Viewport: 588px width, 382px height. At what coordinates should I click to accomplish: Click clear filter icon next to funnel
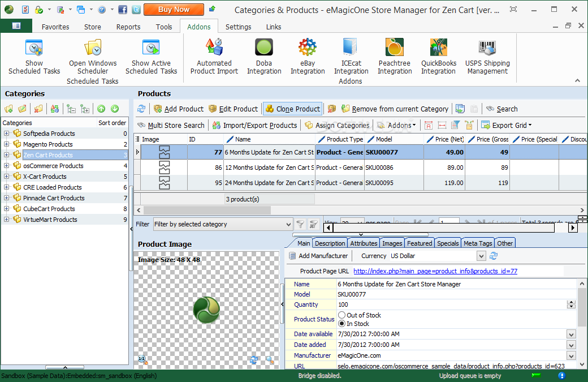313,225
